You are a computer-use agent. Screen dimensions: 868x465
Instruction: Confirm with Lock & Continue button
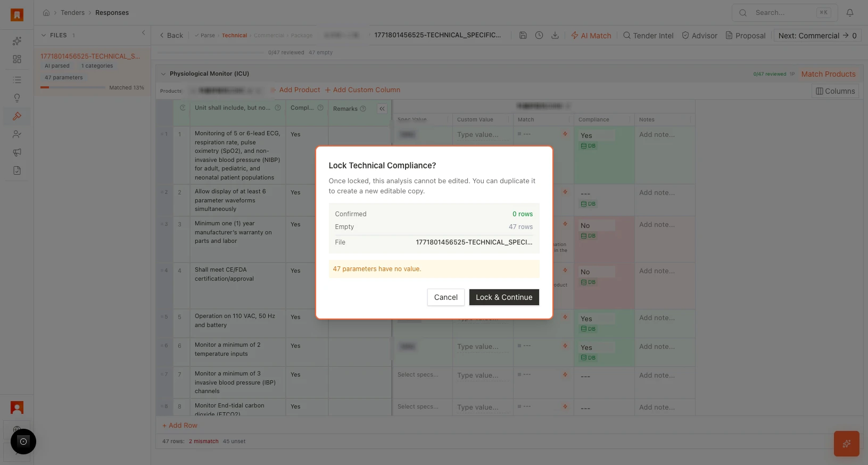pyautogui.click(x=504, y=297)
